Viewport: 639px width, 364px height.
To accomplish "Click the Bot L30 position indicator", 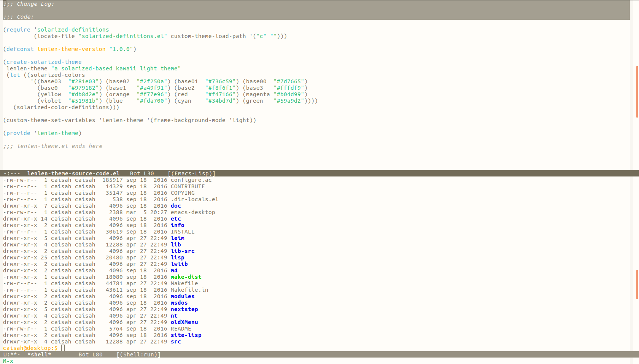I will [x=141, y=173].
